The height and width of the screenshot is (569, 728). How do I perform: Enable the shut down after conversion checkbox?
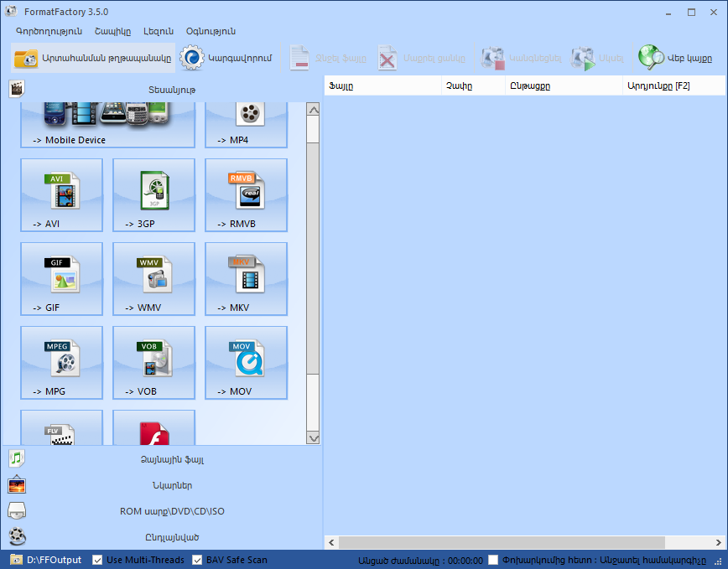coord(493,560)
